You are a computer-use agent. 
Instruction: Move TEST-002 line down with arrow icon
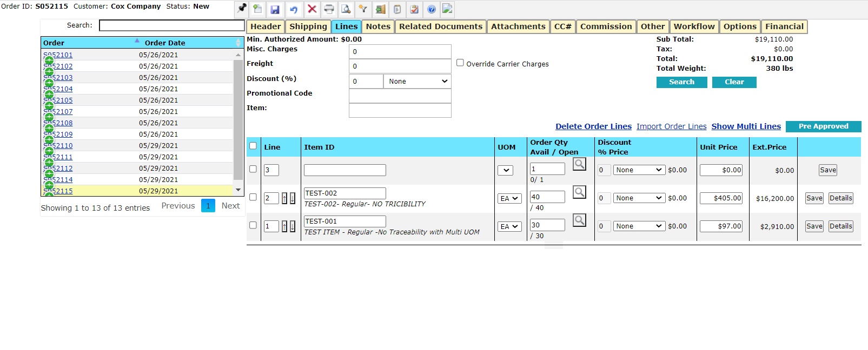(x=293, y=198)
